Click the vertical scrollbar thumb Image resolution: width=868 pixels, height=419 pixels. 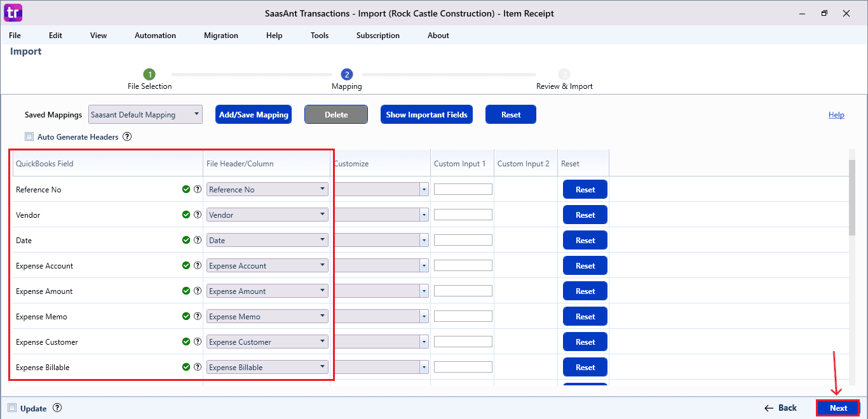point(853,197)
